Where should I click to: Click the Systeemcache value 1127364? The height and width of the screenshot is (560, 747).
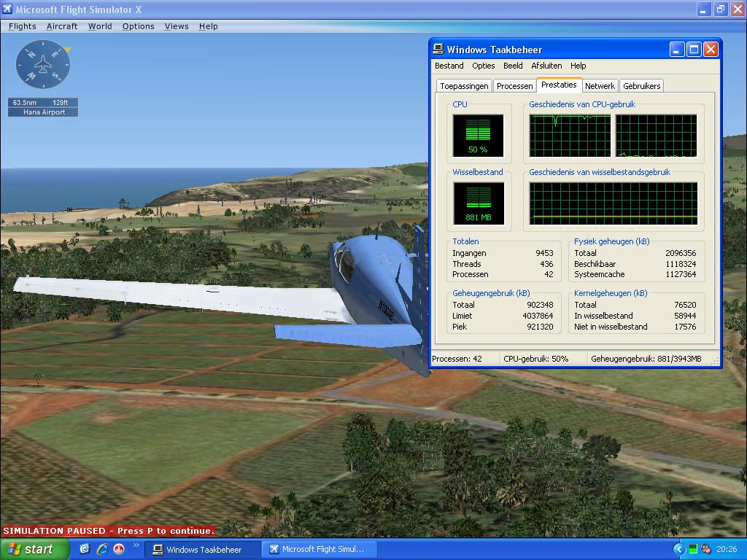pos(681,274)
